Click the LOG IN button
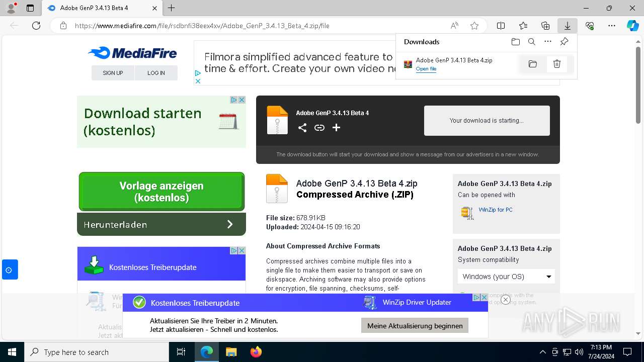The image size is (644, 362). (156, 73)
